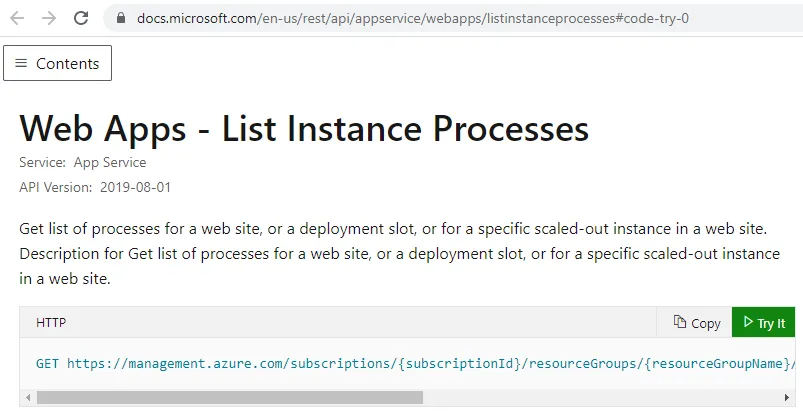Run the request with Try It
803x419 pixels.
[x=764, y=323]
